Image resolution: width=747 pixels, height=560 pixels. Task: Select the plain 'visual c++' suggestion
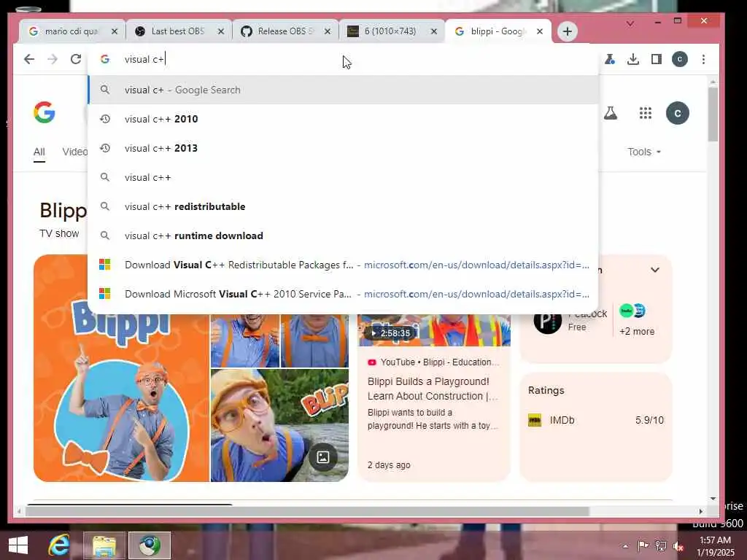click(343, 177)
